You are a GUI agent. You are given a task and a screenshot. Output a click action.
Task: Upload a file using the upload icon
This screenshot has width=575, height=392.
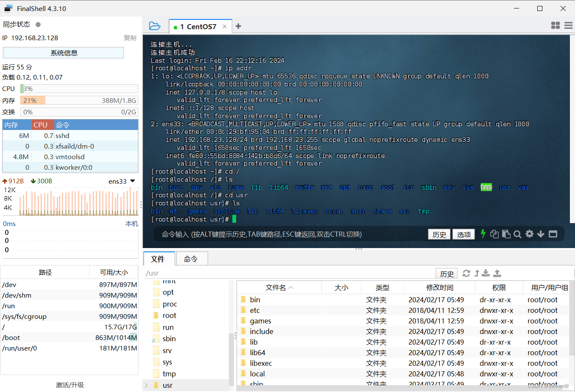(497, 273)
